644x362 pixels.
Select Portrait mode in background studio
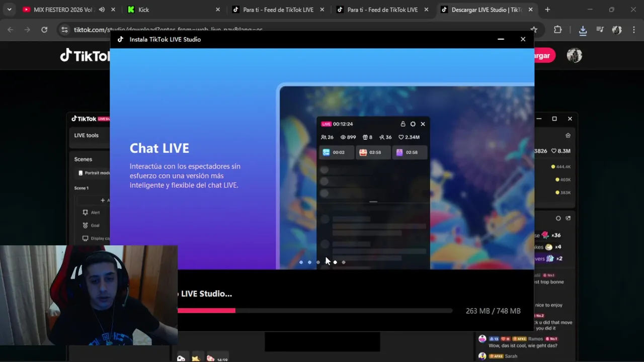click(x=94, y=173)
